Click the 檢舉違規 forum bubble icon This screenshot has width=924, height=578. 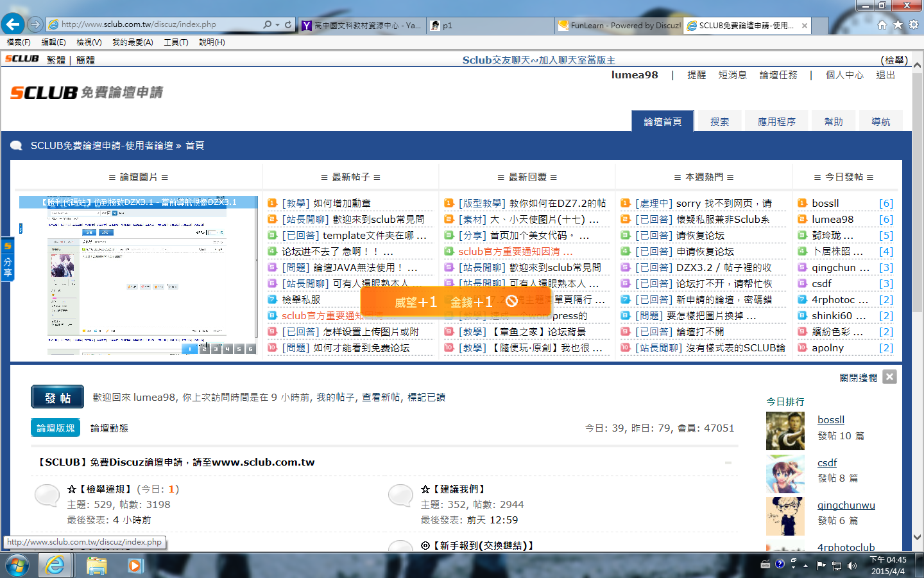tap(47, 496)
